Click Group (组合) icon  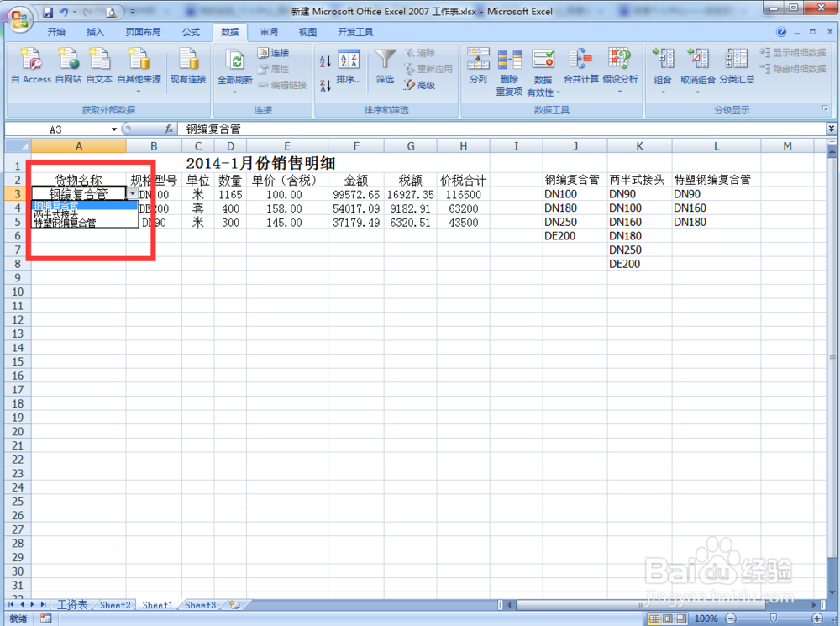pyautogui.click(x=663, y=59)
